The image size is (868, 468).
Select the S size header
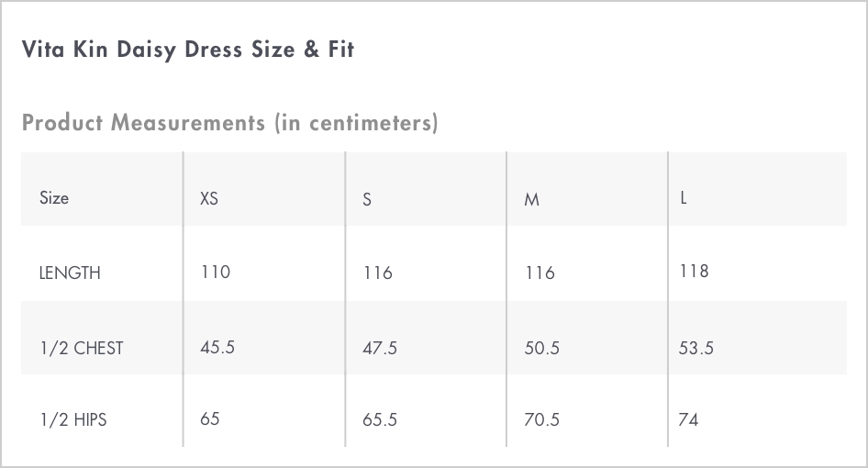(x=366, y=199)
